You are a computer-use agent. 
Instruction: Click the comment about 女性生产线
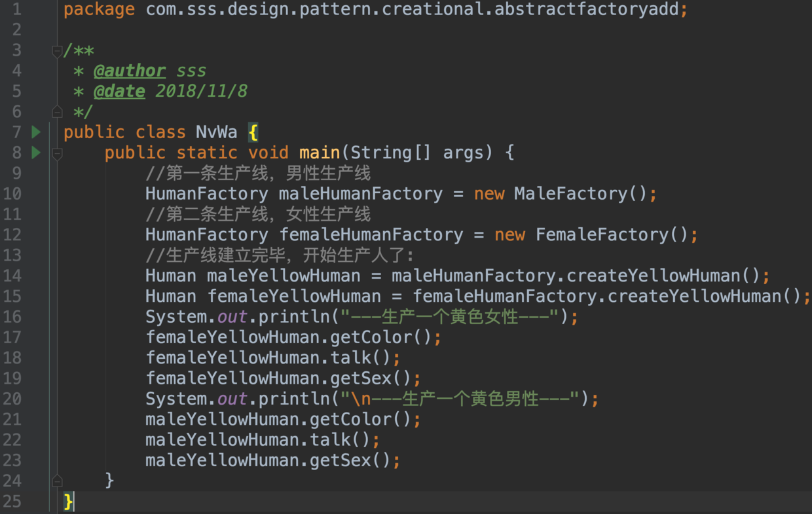click(x=258, y=214)
